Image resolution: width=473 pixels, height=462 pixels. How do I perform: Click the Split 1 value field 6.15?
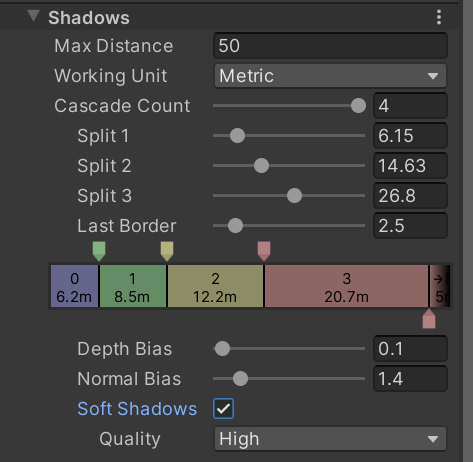click(410, 136)
